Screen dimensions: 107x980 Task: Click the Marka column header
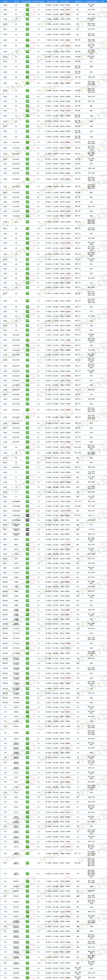click(x=5, y=2)
